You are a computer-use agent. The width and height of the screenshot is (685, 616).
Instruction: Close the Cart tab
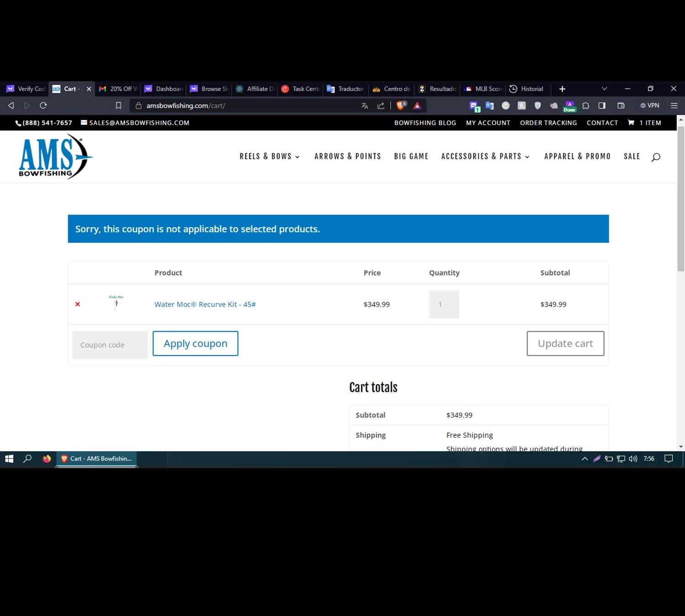click(89, 89)
